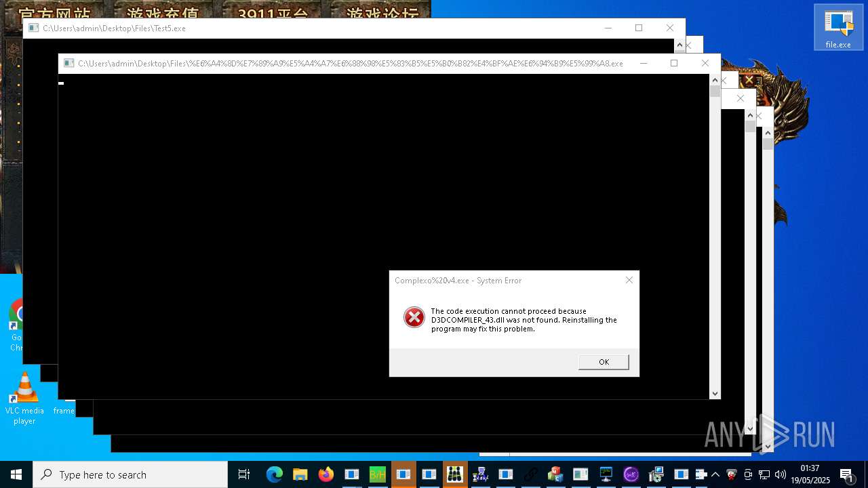Viewport: 868px width, 488px height.
Task: Open the volume control tray icon
Action: click(780, 474)
